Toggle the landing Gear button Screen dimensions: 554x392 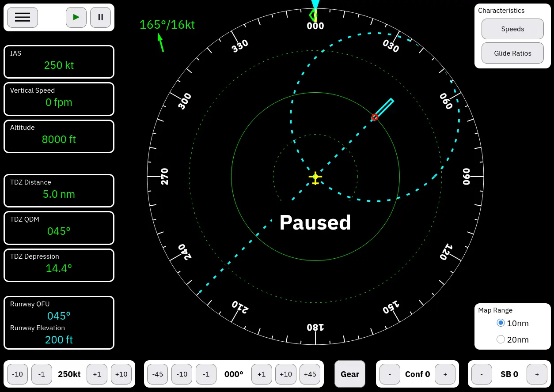pos(350,374)
